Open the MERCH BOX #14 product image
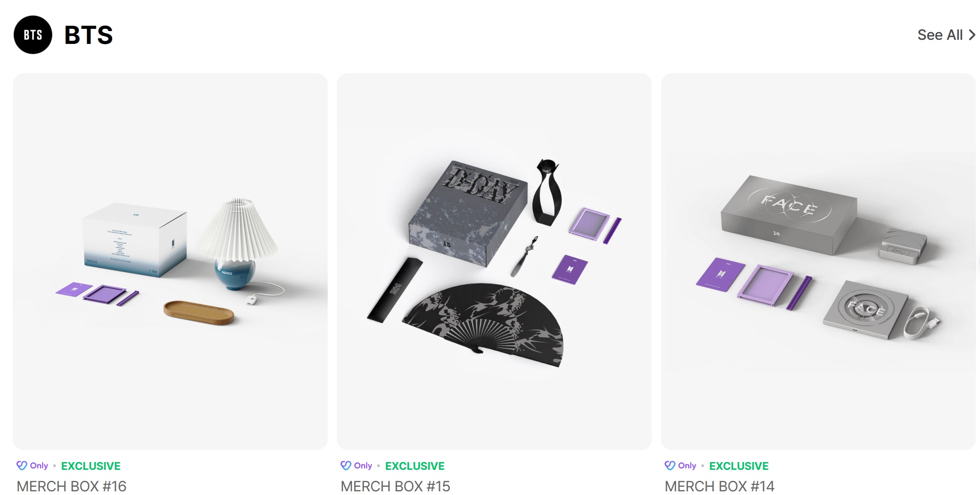 818,261
